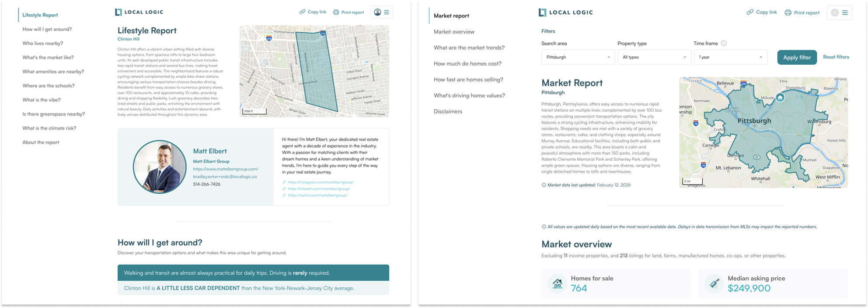The height and width of the screenshot is (308, 868).
Task: Click the Apply filter button
Action: (797, 57)
